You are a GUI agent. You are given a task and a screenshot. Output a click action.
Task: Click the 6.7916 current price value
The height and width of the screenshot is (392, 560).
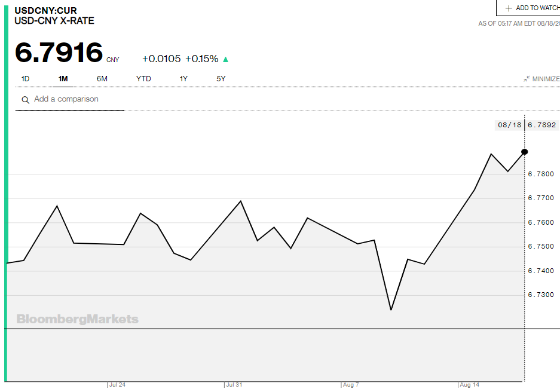[59, 53]
